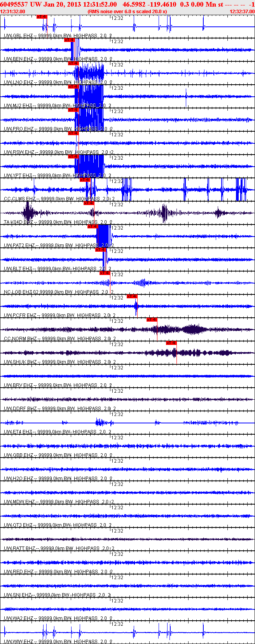Screen dimensions: 255x644
Task: Click the RMS noise scaling note
Action: [x=127, y=11]
